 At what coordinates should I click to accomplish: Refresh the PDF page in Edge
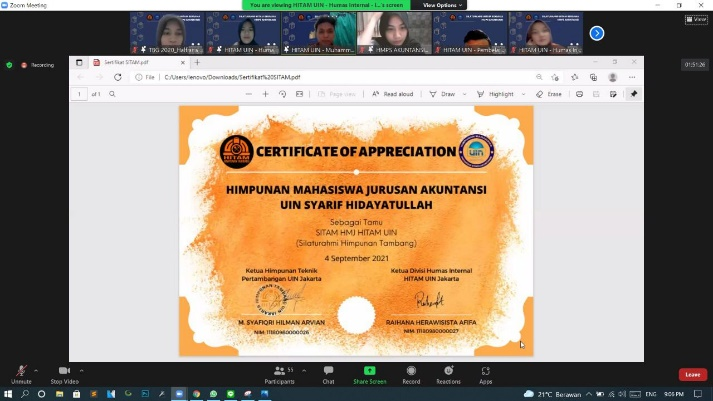(118, 77)
